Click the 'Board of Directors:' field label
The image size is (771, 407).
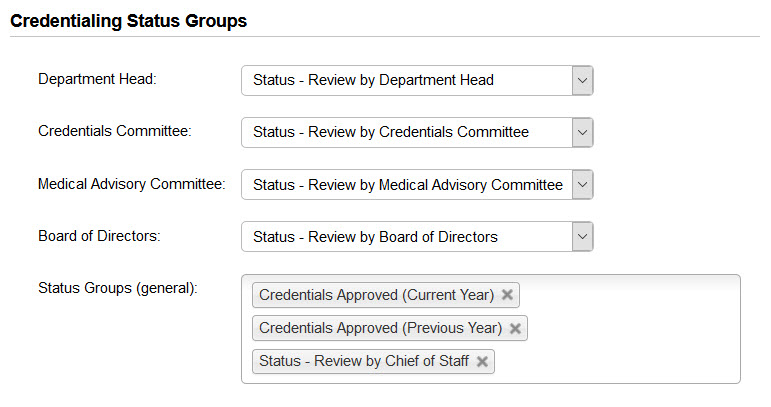[99, 236]
